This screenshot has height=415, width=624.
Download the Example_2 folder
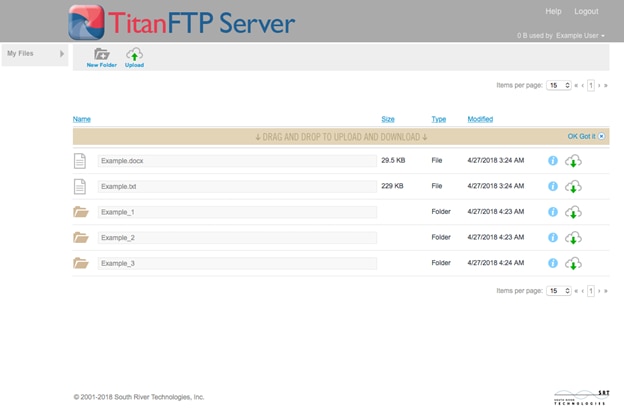573,238
